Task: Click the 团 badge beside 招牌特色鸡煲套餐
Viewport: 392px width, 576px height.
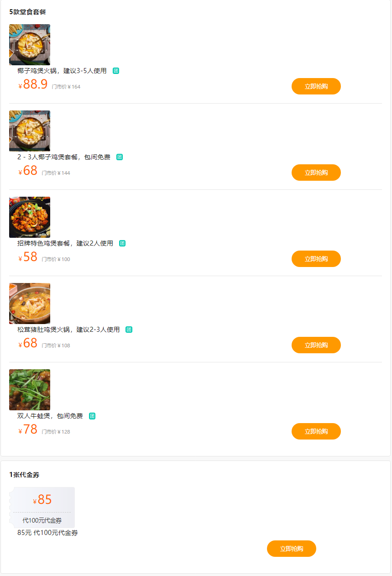Action: point(122,243)
